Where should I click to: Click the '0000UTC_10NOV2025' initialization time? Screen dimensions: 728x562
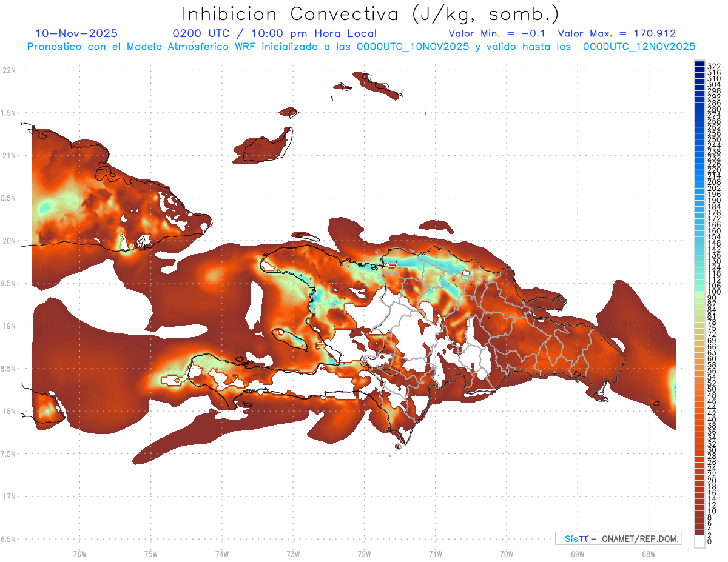[412, 46]
